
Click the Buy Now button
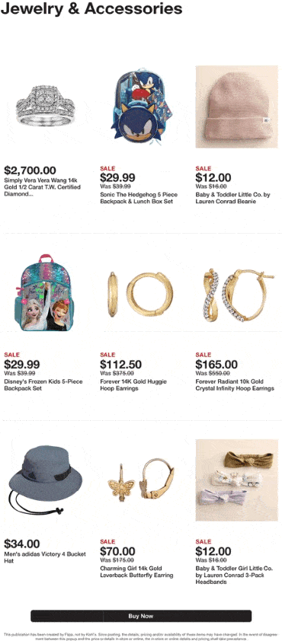[141, 616]
